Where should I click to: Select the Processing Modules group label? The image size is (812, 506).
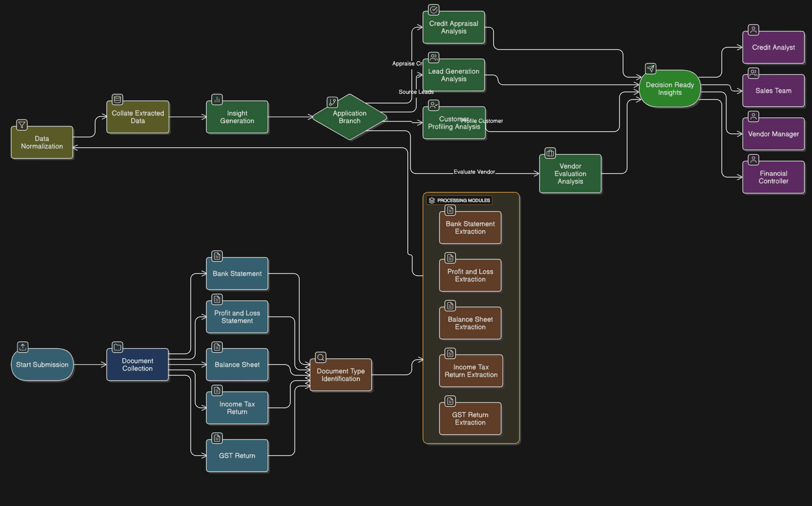tap(463, 201)
